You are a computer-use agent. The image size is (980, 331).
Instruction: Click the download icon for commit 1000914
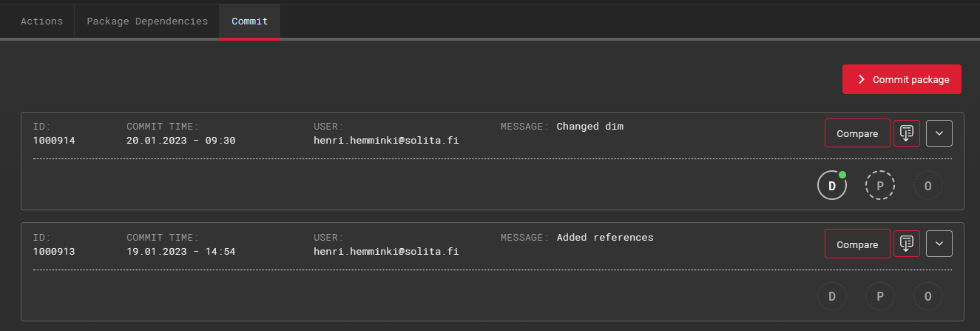pos(907,133)
